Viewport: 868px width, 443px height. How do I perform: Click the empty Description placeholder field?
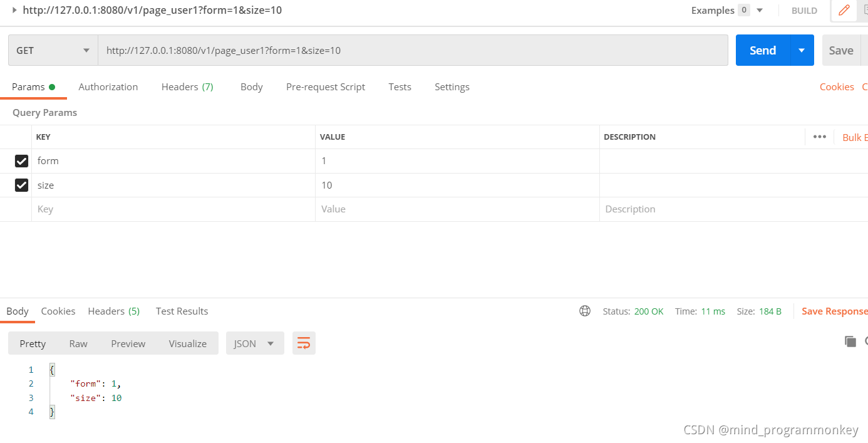point(733,209)
